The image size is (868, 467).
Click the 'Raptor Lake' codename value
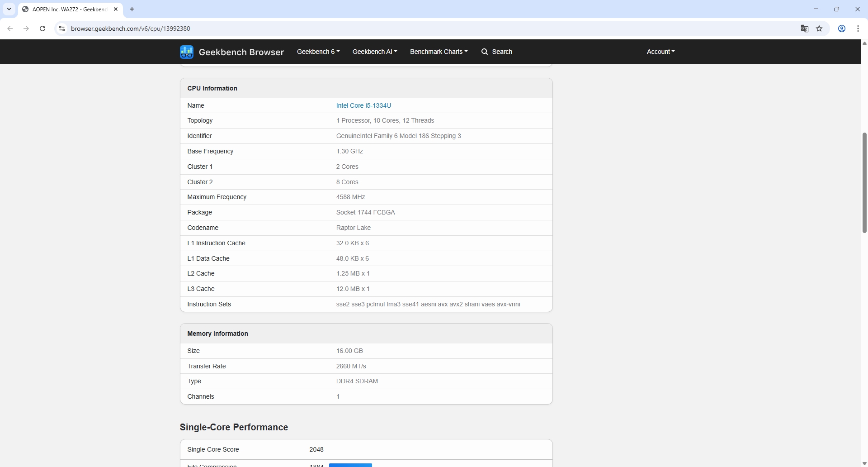point(354,228)
